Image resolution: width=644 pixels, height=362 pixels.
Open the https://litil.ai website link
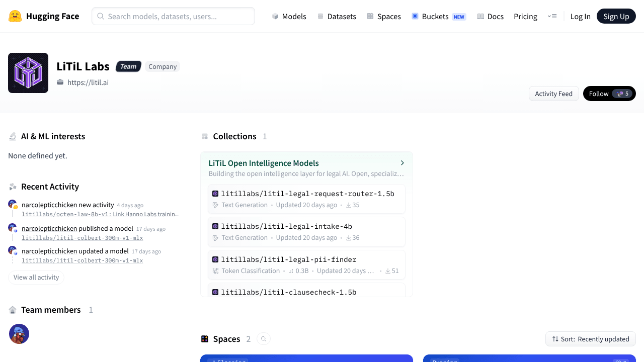coord(88,82)
